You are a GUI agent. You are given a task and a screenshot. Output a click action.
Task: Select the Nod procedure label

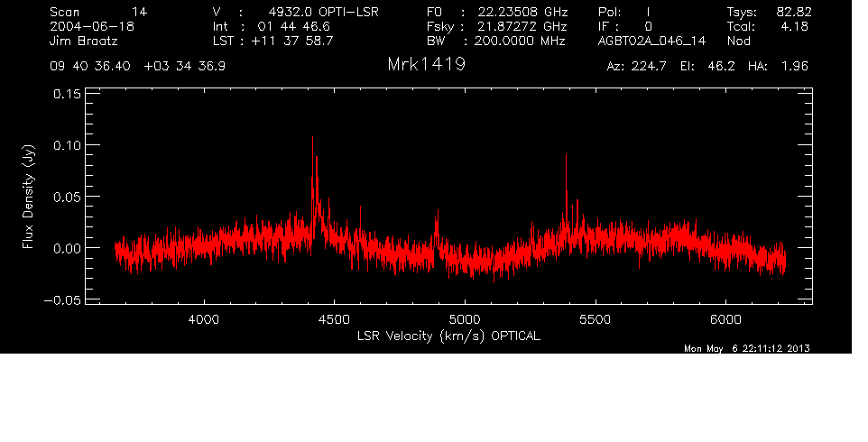739,41
